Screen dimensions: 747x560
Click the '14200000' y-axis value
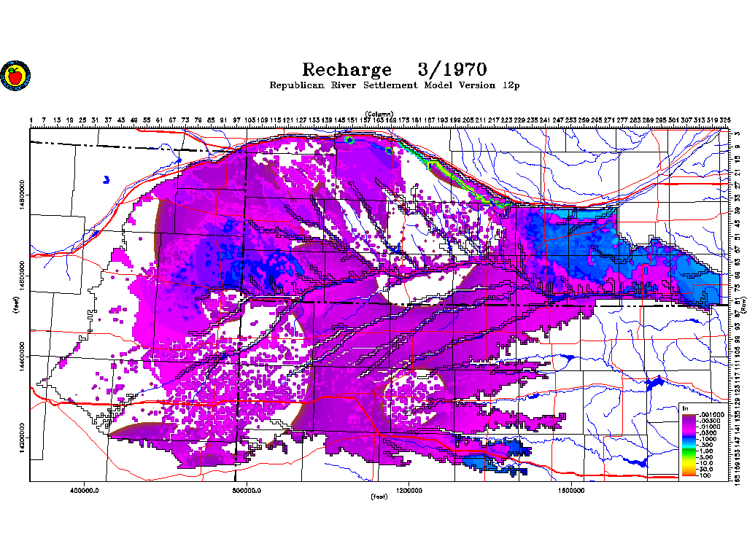[x=23, y=437]
